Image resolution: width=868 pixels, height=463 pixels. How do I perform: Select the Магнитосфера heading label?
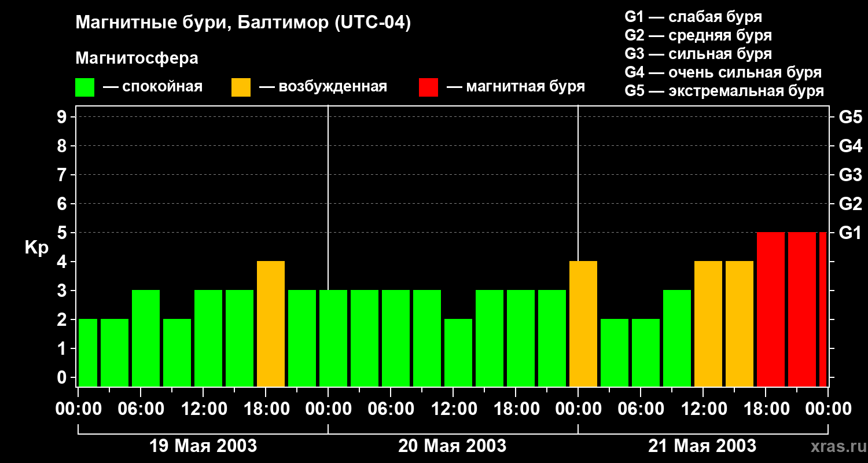137,58
